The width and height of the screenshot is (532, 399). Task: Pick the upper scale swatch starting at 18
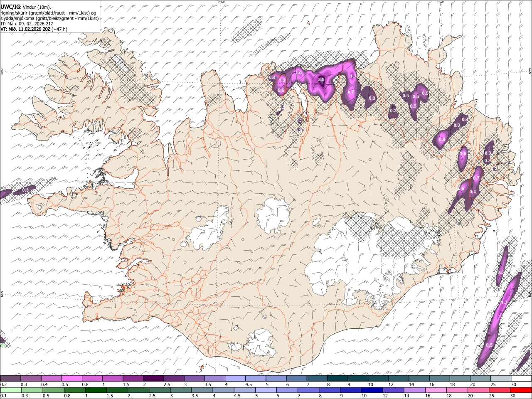tap(460, 378)
